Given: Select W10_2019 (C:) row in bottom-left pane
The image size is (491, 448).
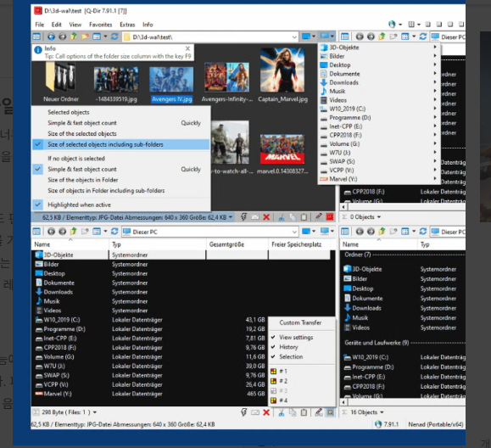Looking at the screenshot, I should tap(181, 320).
